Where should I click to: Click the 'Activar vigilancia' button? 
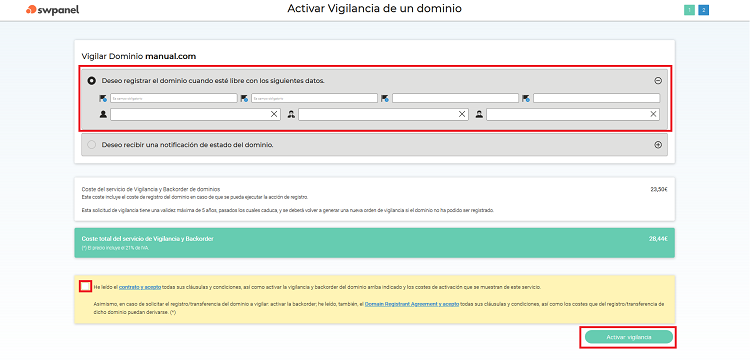[x=629, y=338]
